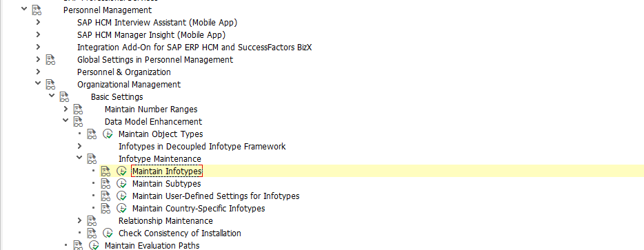Screen dimensions: 644x250
Task: Collapse the Personnel Management node
Action: [24, 9]
